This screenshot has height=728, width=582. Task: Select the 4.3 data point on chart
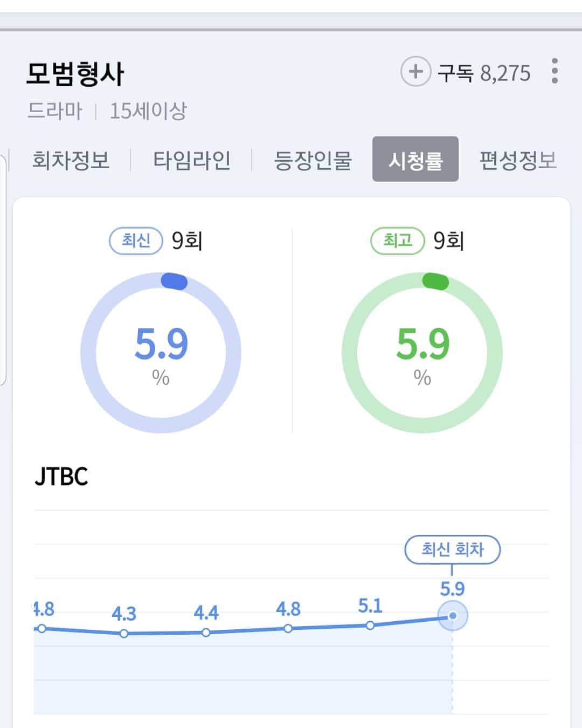coord(124,634)
